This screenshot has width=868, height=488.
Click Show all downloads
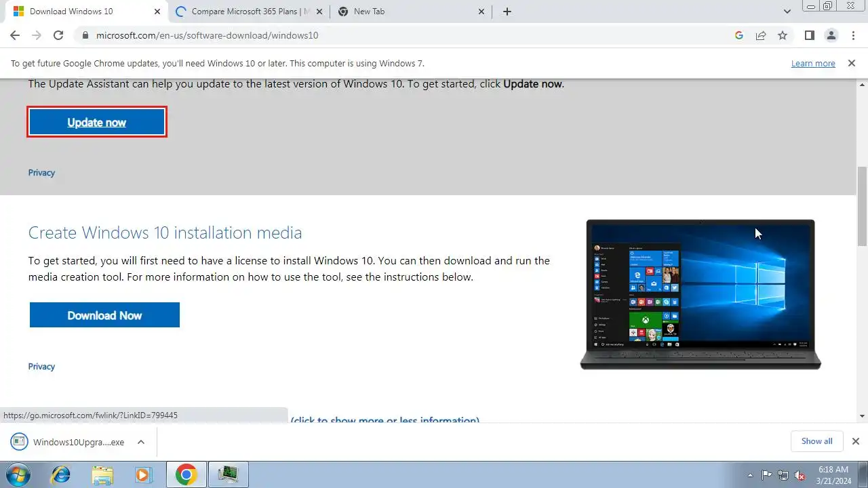(x=816, y=441)
